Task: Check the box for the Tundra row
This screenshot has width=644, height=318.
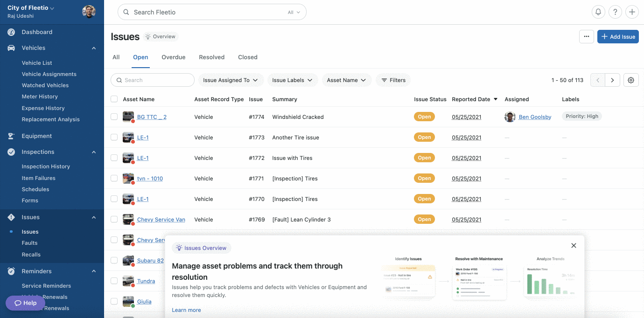Action: pyautogui.click(x=114, y=281)
